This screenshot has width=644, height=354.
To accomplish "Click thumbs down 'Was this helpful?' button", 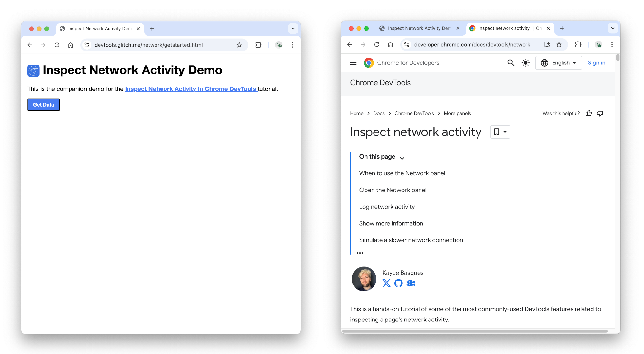I will pos(601,113).
